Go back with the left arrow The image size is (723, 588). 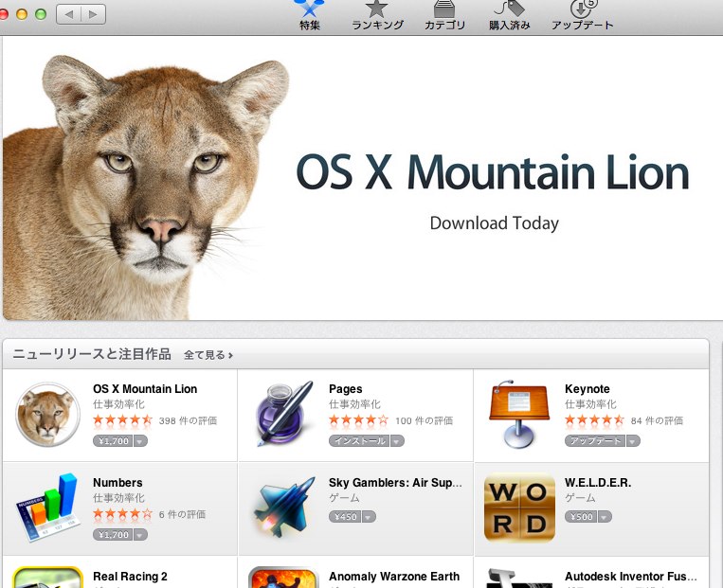click(x=69, y=14)
